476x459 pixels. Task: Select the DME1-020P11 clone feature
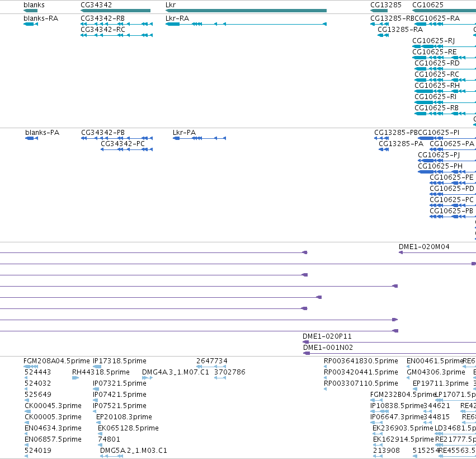pyautogui.click(x=389, y=342)
